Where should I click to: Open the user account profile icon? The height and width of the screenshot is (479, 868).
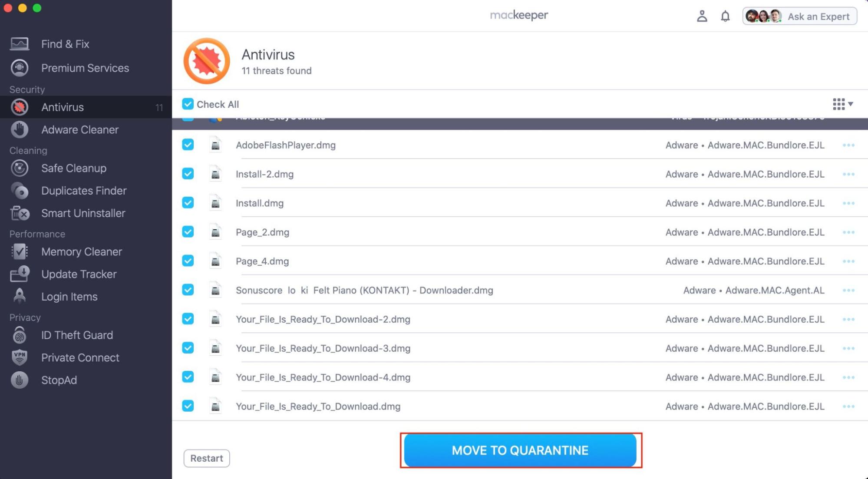pos(702,17)
